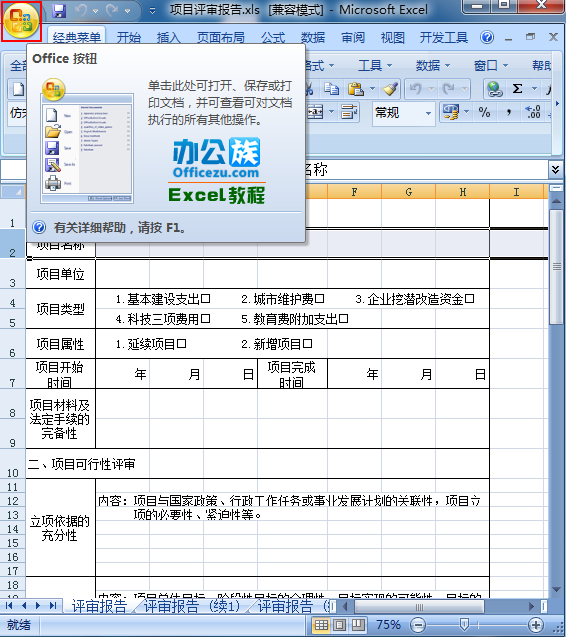The height and width of the screenshot is (637, 566).
Task: Click the AutoSum sigma icon
Action: click(517, 89)
